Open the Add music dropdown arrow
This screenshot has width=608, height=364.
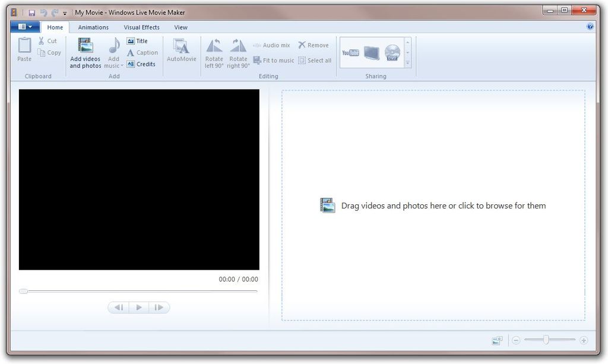122,65
